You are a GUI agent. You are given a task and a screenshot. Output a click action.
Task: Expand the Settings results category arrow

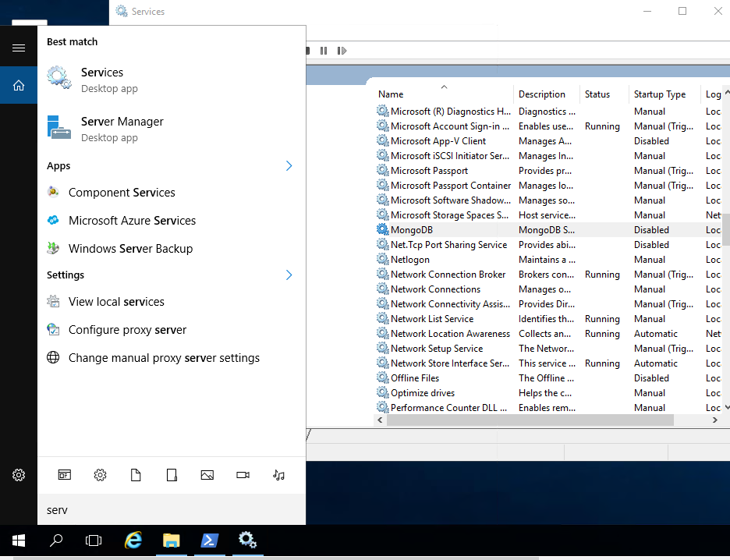click(x=289, y=275)
